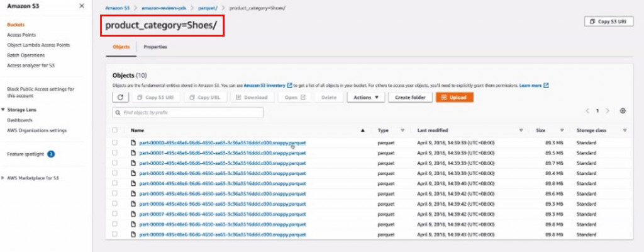Click the Copy URL button

(206, 98)
